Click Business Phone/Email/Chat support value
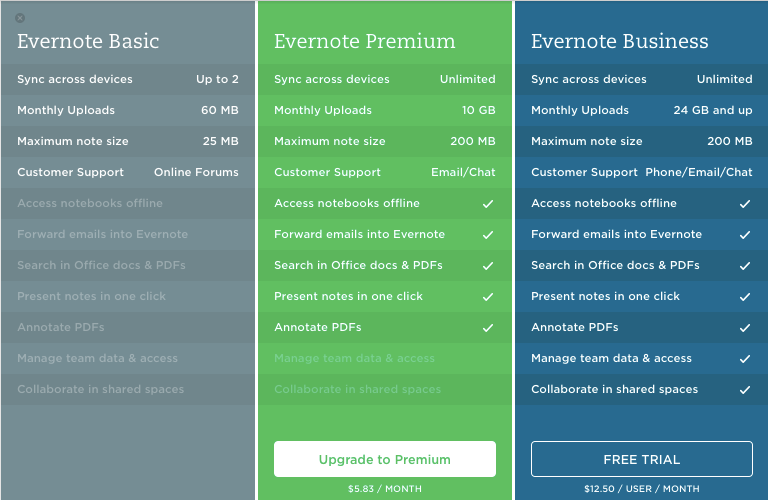768x500 pixels. point(698,172)
